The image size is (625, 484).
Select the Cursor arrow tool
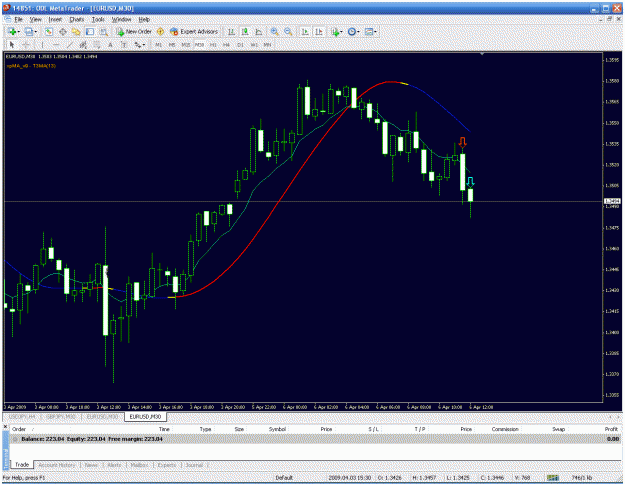coord(12,45)
